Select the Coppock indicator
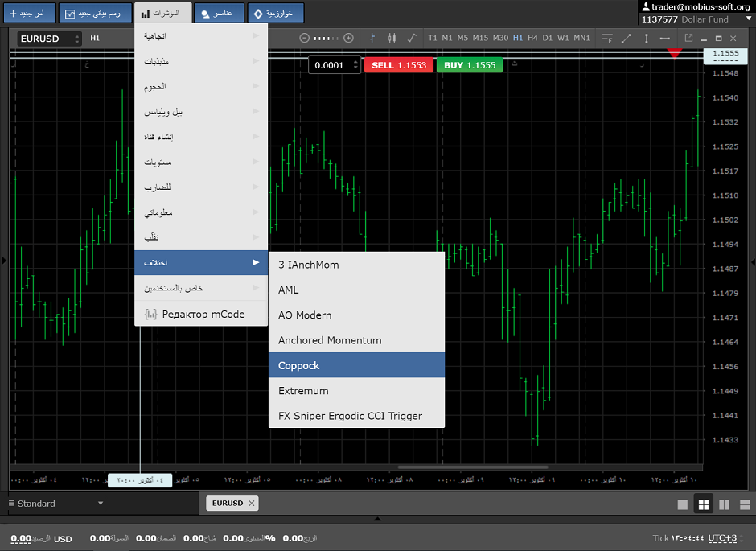Screen dimensions: 756x551 point(356,365)
